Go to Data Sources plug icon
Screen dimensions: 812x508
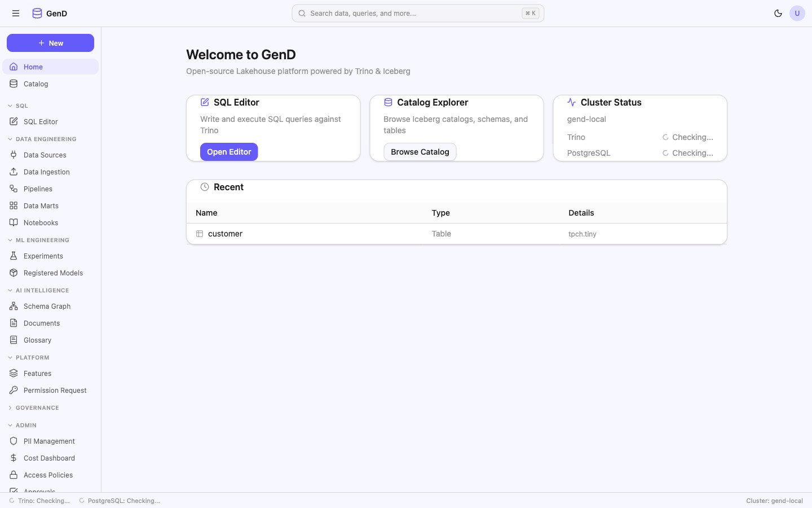(14, 155)
